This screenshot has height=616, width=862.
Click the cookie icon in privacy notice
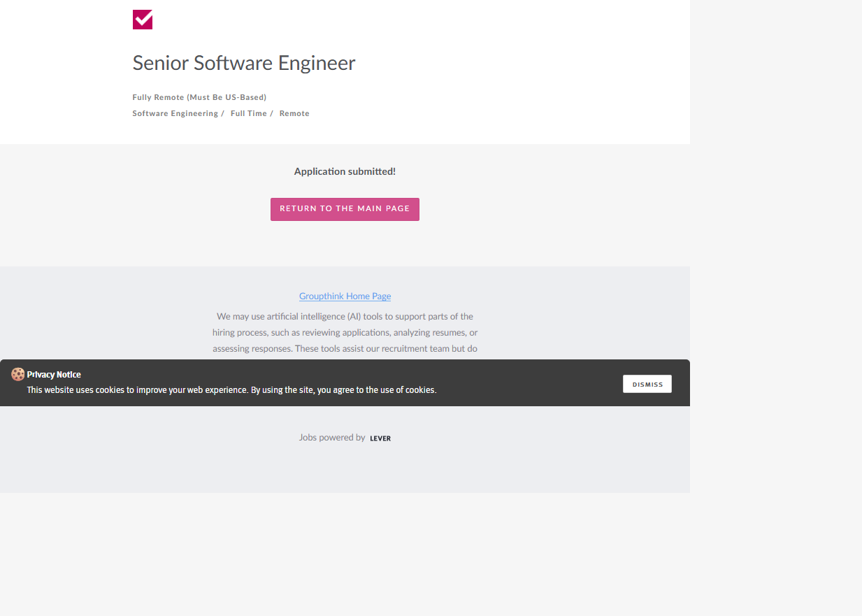(18, 375)
